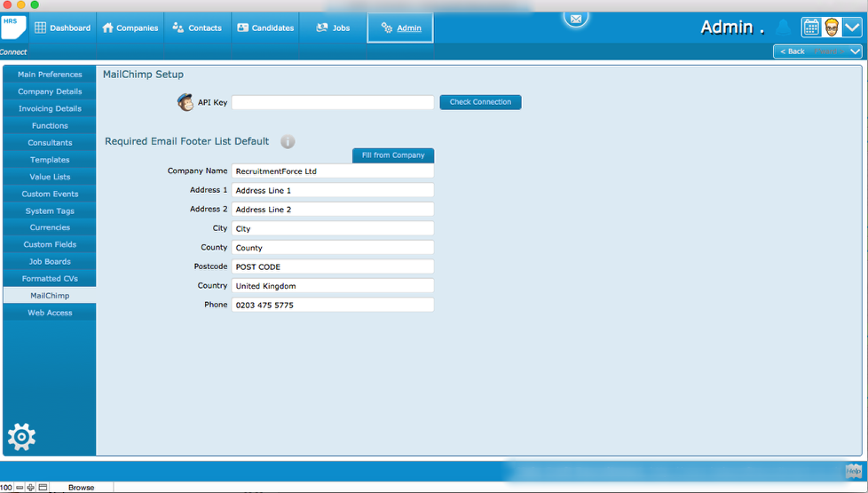Focus the API Key field
Viewport: 868px width, 493px height.
pyautogui.click(x=333, y=102)
